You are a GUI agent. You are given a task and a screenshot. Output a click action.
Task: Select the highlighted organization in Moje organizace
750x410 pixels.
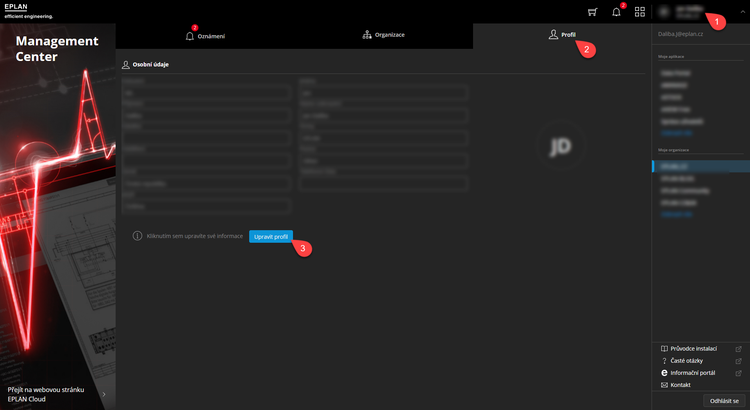(x=701, y=166)
